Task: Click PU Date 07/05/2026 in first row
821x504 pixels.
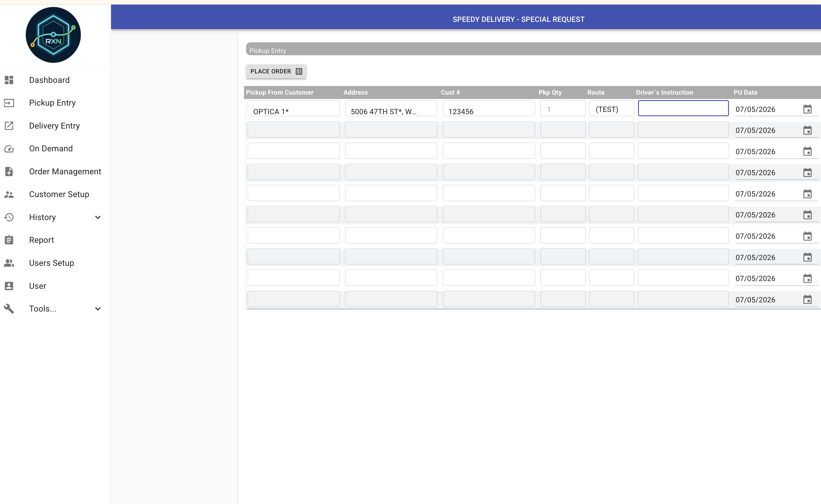Action: [755, 109]
